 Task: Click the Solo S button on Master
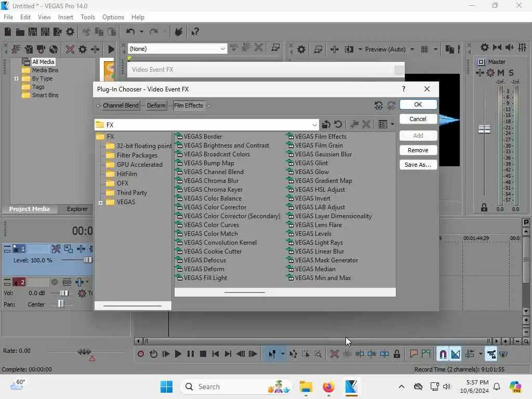(511, 73)
